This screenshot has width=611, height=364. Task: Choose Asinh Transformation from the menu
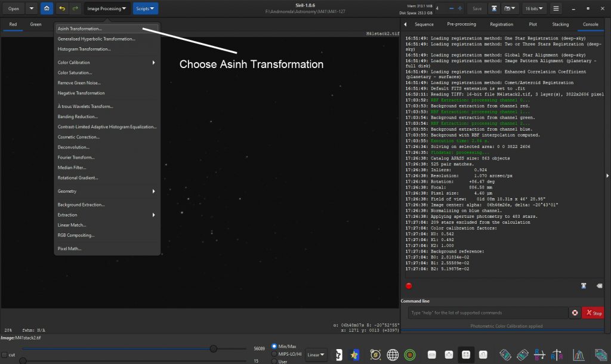click(x=106, y=29)
